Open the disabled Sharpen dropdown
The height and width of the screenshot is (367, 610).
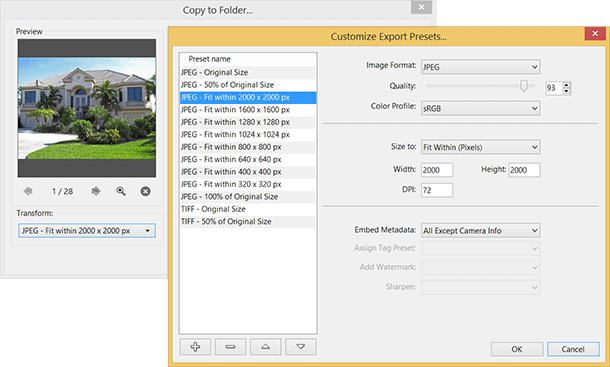click(x=480, y=287)
